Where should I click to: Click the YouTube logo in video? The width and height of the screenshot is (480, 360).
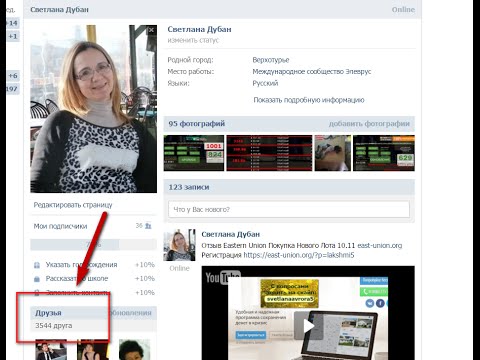(x=222, y=277)
